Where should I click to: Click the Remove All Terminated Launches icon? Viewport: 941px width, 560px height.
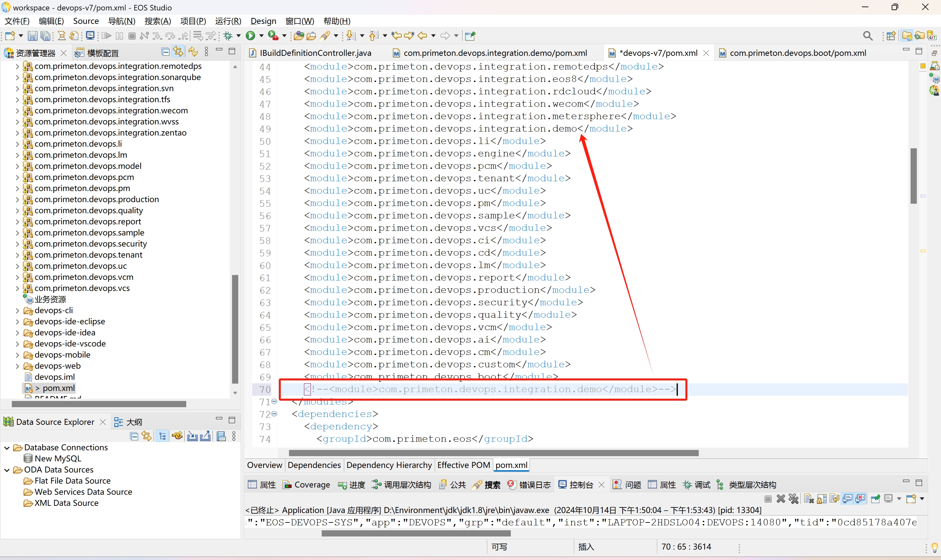793,499
